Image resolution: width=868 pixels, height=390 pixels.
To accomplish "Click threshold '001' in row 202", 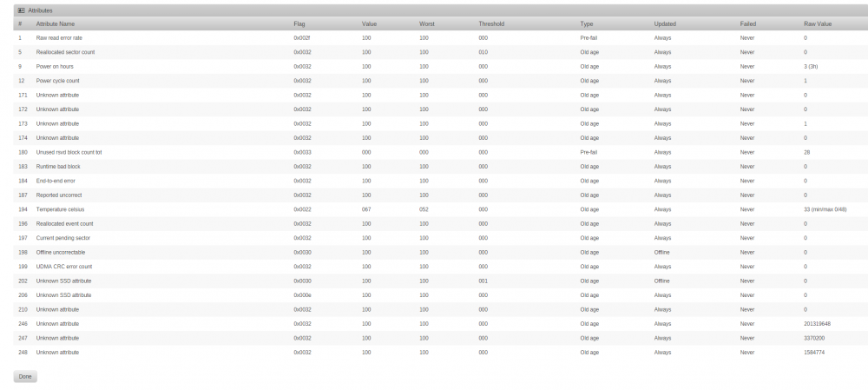I will pyautogui.click(x=483, y=281).
